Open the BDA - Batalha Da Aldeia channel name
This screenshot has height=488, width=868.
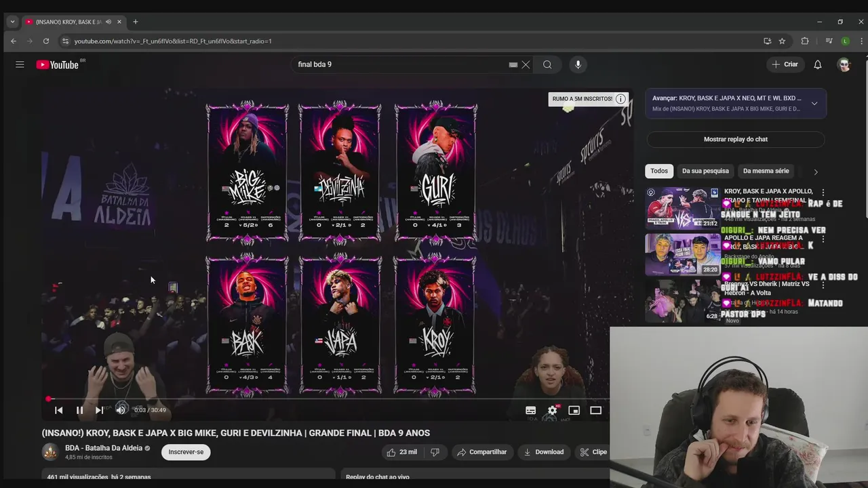pyautogui.click(x=104, y=448)
